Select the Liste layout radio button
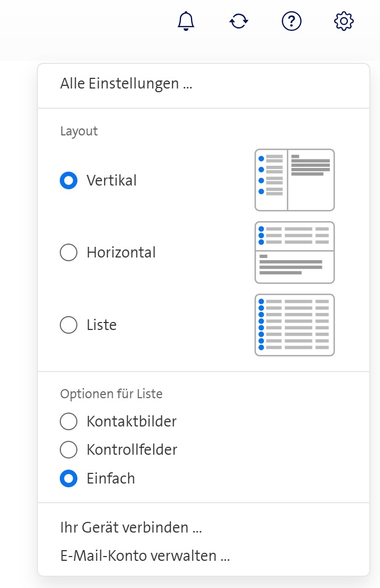Image resolution: width=380 pixels, height=588 pixels. [68, 325]
